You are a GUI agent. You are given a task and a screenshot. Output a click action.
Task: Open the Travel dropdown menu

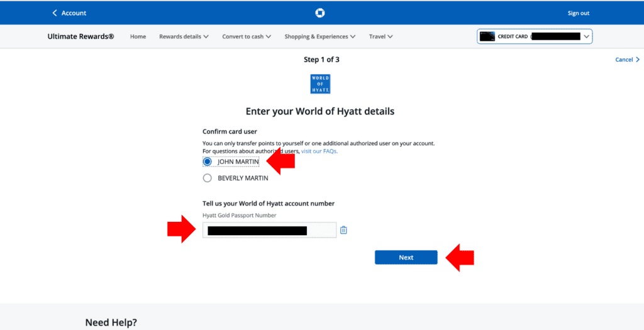pyautogui.click(x=380, y=36)
